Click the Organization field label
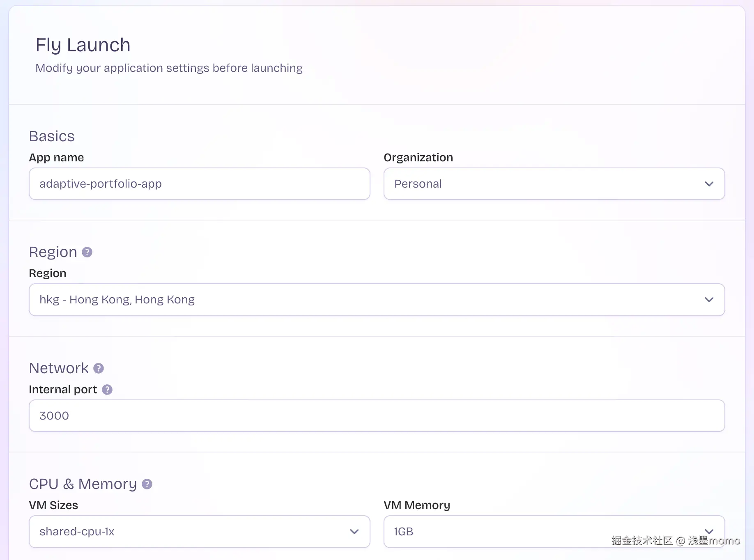The height and width of the screenshot is (560, 754). click(418, 158)
